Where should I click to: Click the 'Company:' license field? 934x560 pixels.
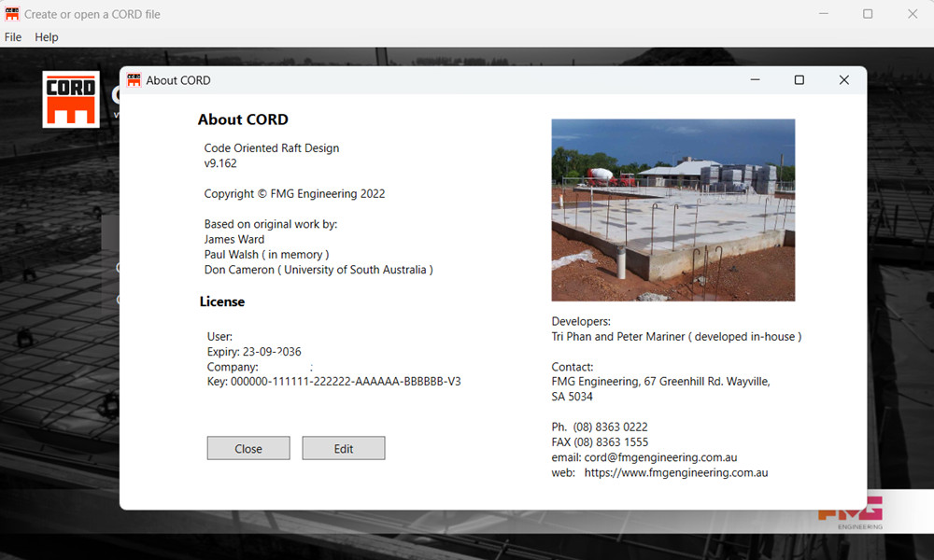tap(233, 367)
